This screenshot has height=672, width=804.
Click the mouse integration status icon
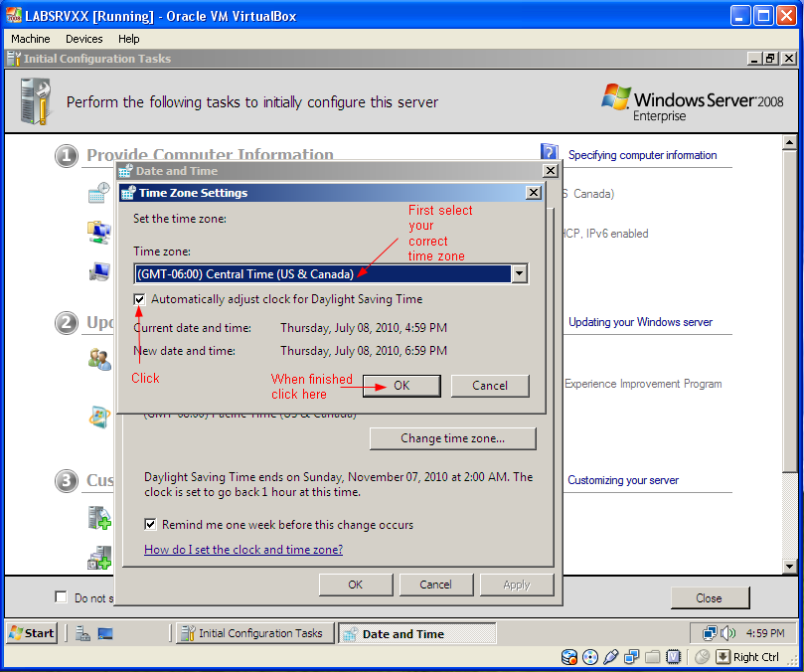pyautogui.click(x=702, y=657)
